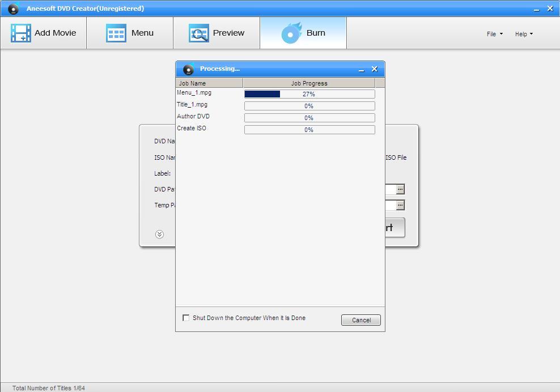Open the File dropdown menu
Viewport: 560px width, 392px height.
(x=495, y=34)
